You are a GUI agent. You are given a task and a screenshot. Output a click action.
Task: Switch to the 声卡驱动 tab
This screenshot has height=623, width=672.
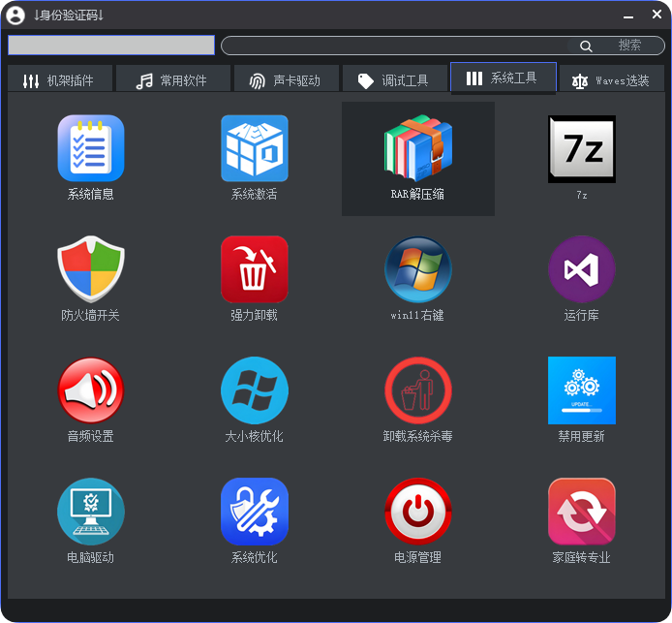[287, 80]
